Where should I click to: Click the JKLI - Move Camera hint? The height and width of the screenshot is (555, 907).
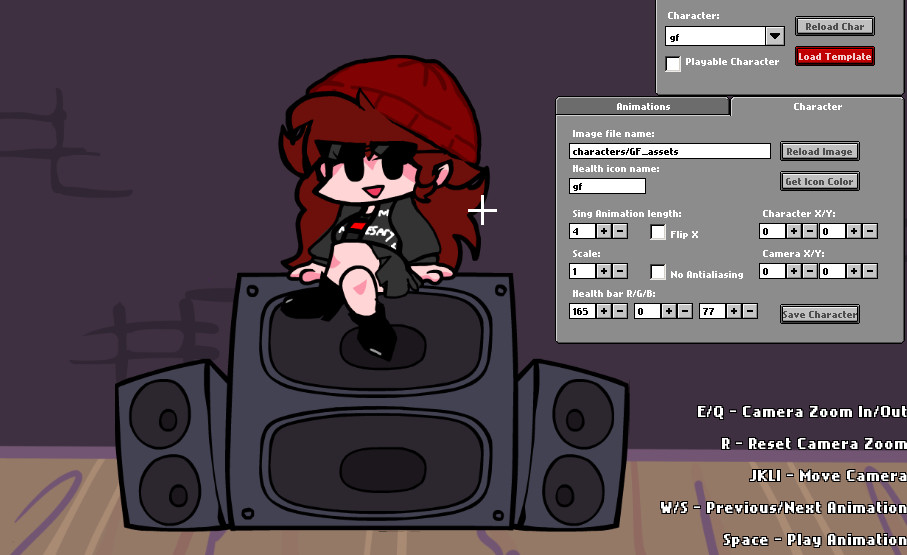click(x=828, y=475)
